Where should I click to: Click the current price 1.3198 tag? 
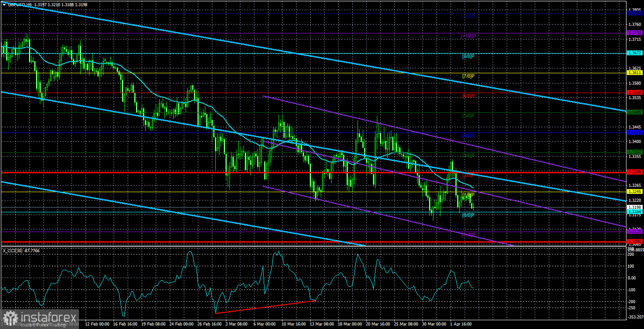point(635,207)
